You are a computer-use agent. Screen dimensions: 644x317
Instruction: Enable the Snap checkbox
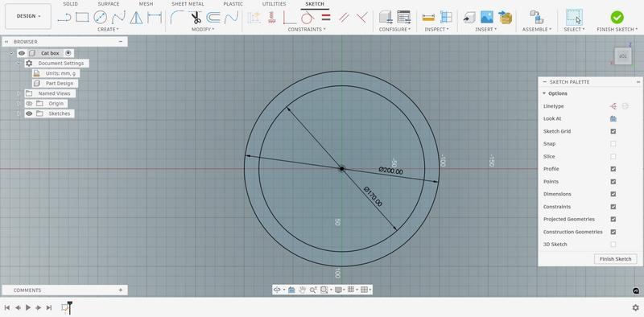(x=613, y=144)
